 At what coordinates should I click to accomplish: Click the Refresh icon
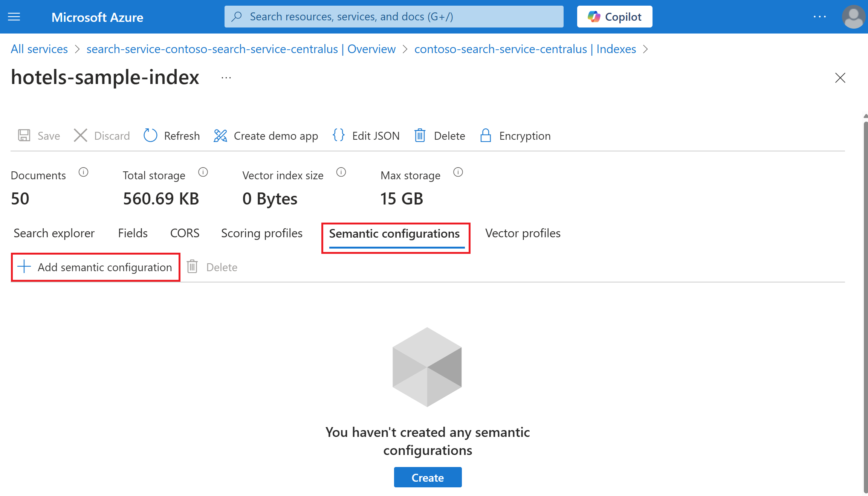(x=150, y=136)
